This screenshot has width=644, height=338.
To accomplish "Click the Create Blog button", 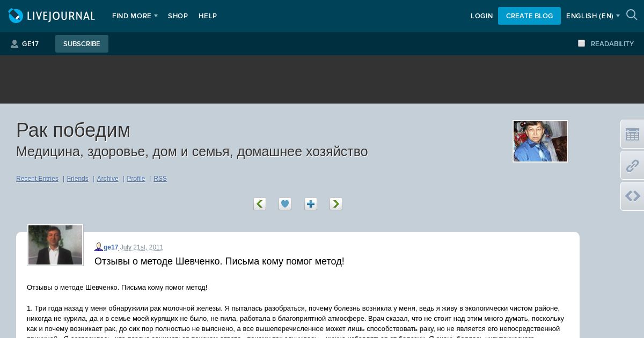I will point(529,16).
